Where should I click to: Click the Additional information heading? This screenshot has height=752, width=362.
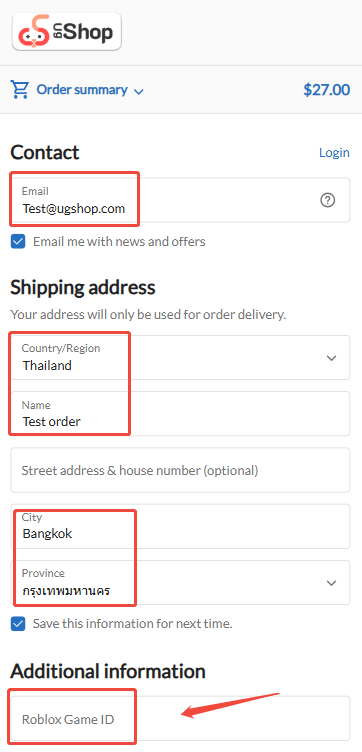[x=108, y=671]
